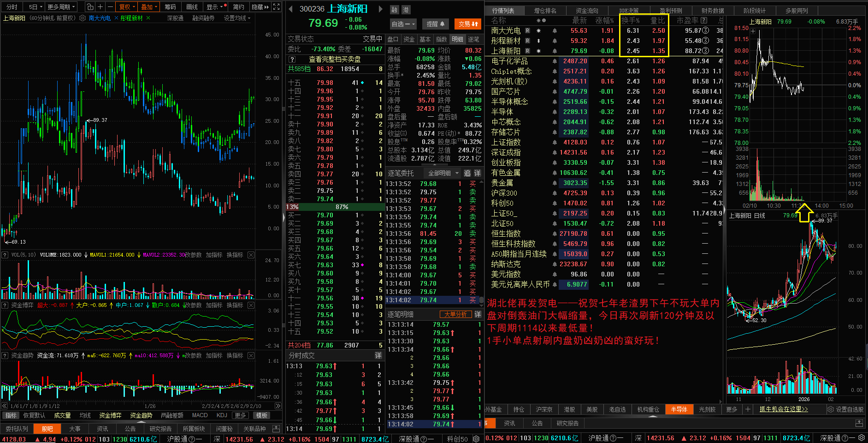The width and height of the screenshot is (868, 443).
Task: Toggle 复权 price adjustment
Action: pos(127,7)
